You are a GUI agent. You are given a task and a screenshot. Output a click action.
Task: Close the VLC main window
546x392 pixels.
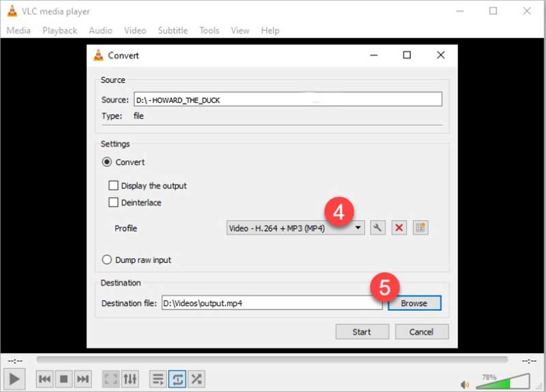[527, 11]
